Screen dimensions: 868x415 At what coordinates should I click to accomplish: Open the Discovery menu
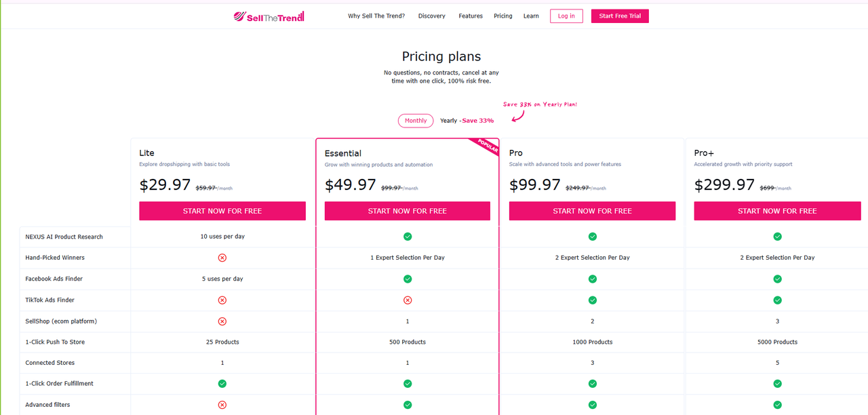(432, 16)
